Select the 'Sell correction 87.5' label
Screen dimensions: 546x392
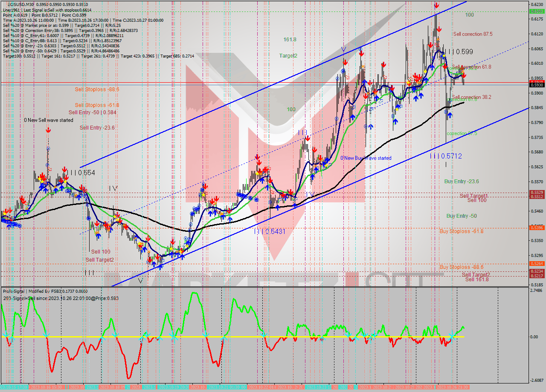473,34
